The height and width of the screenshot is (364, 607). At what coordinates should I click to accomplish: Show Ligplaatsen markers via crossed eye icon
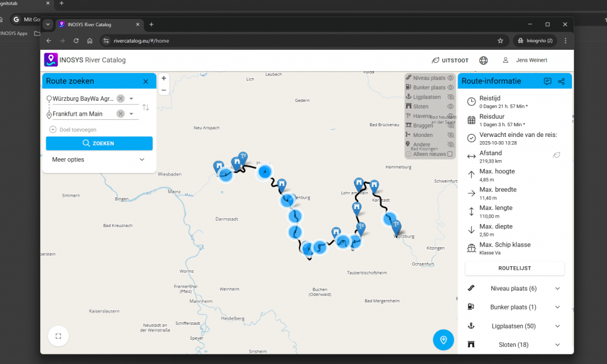coord(451,97)
